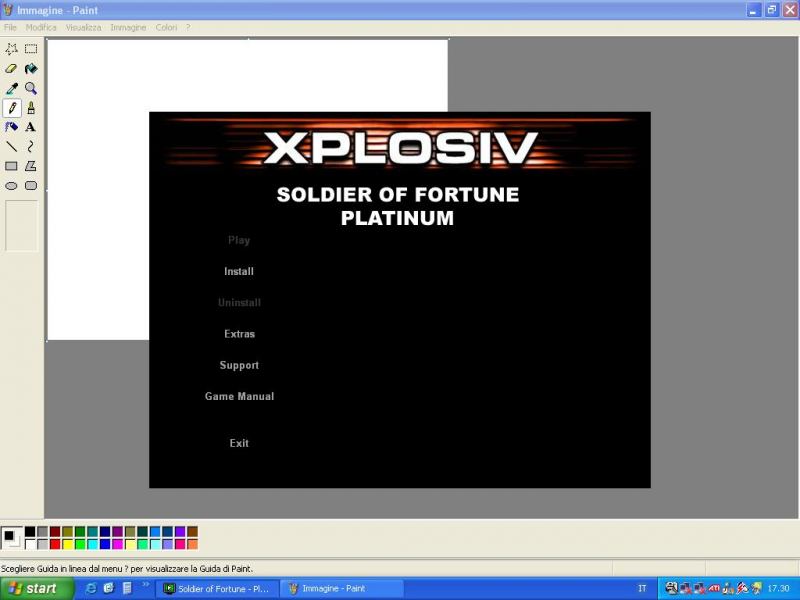
Task: Click the greyed-out Uninstall option
Action: pos(239,303)
